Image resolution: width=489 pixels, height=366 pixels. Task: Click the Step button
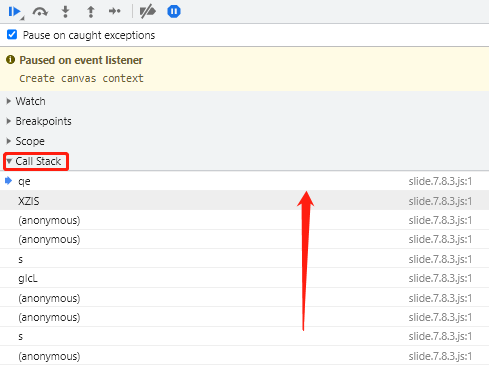[115, 12]
